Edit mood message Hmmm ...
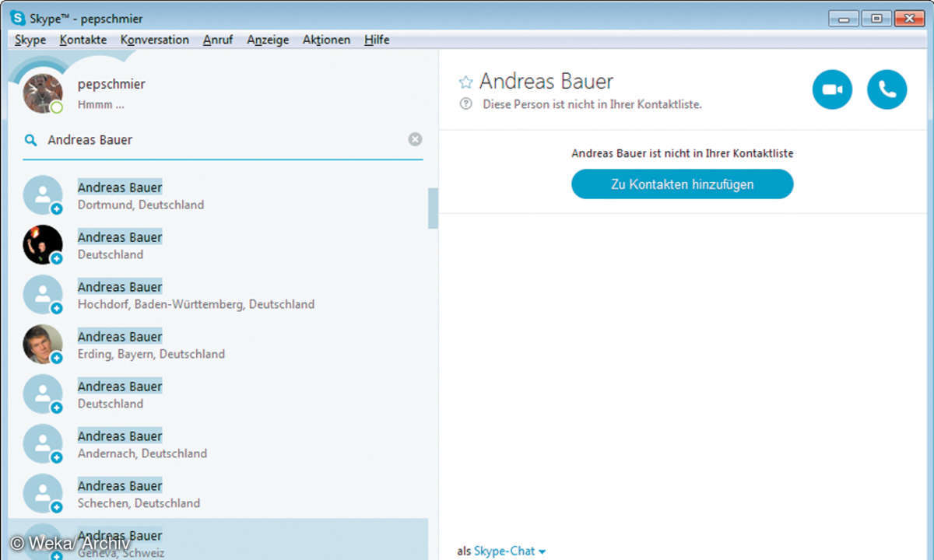 pyautogui.click(x=101, y=104)
